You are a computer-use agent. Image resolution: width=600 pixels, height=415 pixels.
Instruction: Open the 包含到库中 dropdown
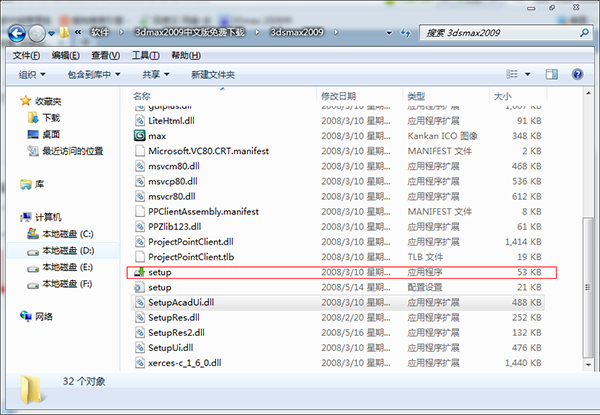click(x=94, y=75)
